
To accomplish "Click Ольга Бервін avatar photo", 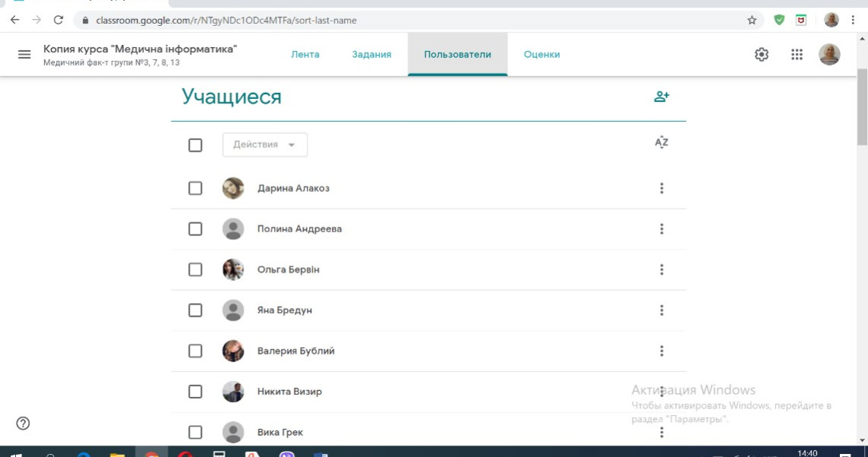I will 233,270.
